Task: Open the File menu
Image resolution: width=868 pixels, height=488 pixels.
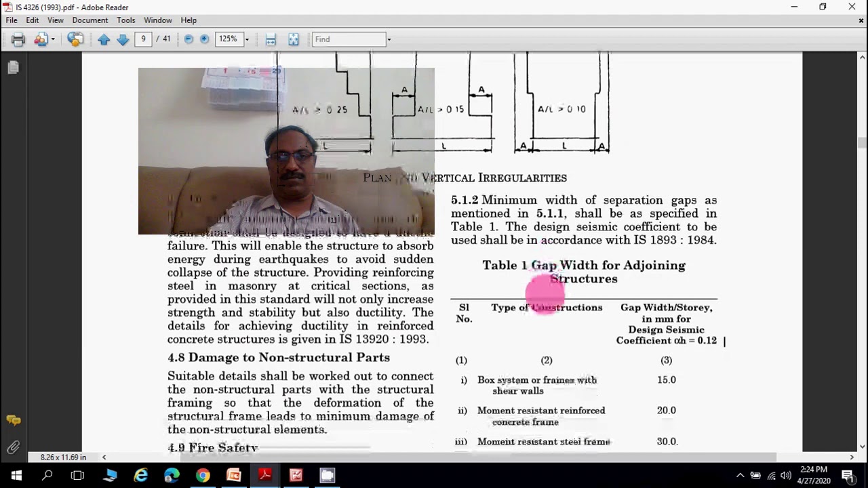Action: (x=12, y=20)
